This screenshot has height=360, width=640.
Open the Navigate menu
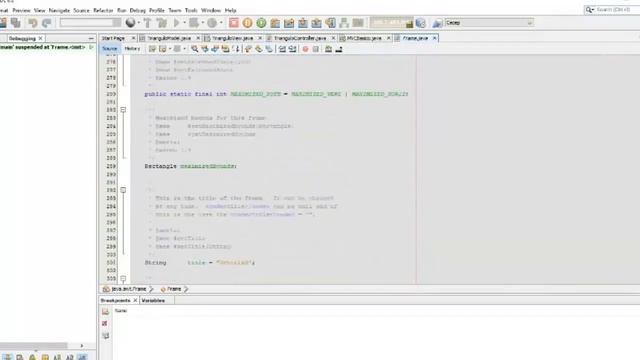click(59, 10)
